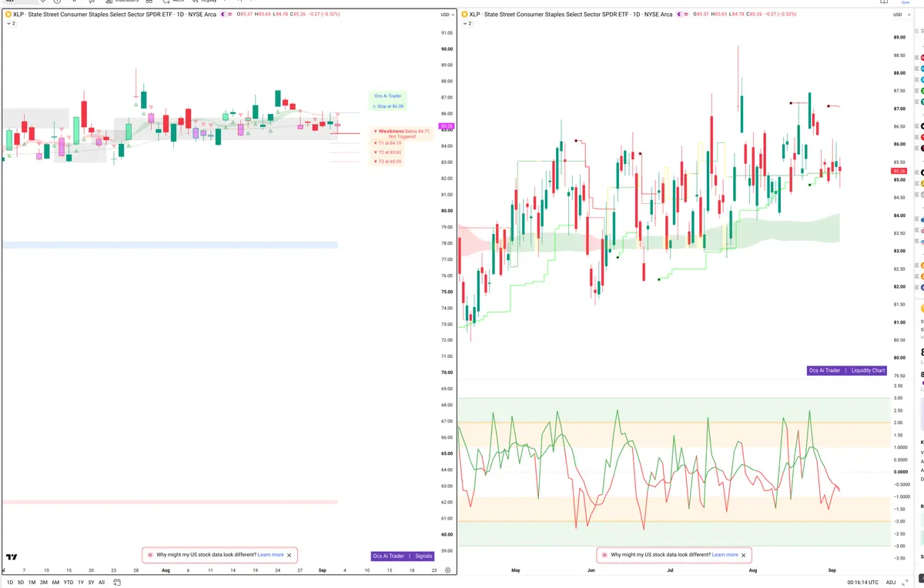Viewport: 924px width, 588px height.
Task: Click the green Ocs Ai Trader label on left chart
Action: click(387, 96)
